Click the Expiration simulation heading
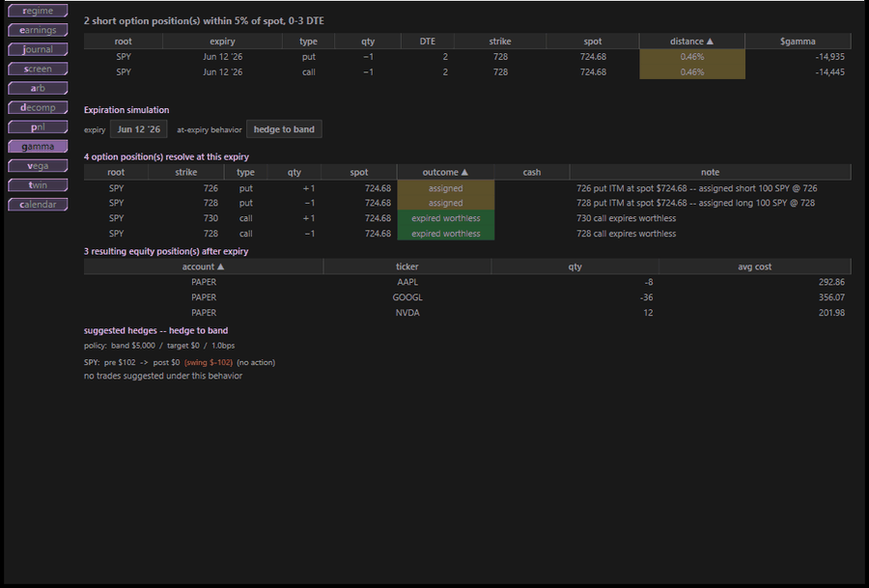The image size is (869, 588). 126,110
